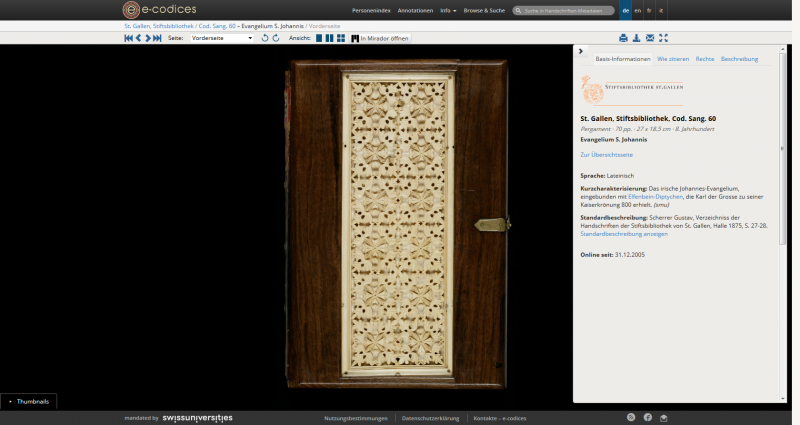Switch to double page view
The height and width of the screenshot is (425, 800).
pos(330,38)
